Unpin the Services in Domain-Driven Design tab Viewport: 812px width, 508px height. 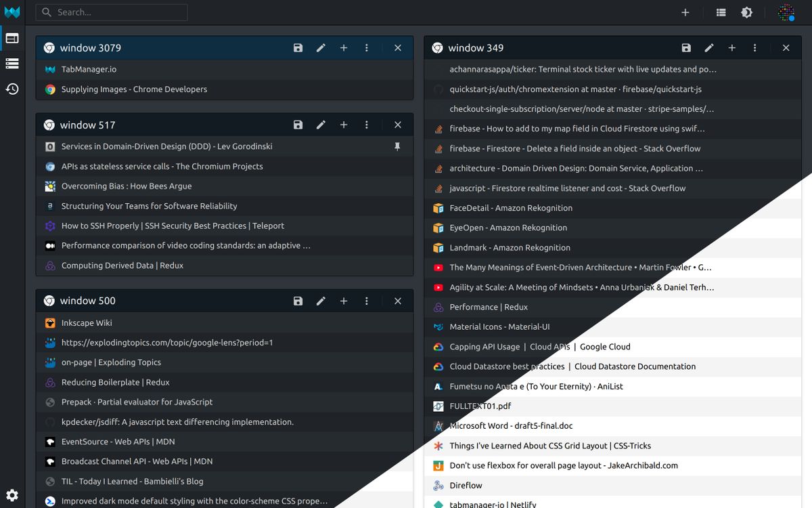click(398, 146)
